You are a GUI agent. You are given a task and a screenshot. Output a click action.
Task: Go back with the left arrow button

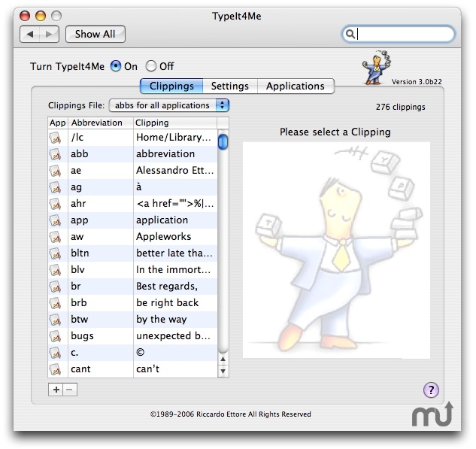coord(30,34)
